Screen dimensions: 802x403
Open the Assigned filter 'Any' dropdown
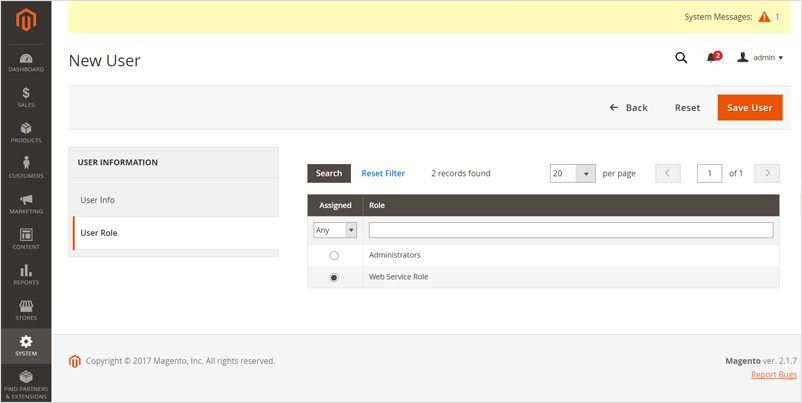click(335, 230)
